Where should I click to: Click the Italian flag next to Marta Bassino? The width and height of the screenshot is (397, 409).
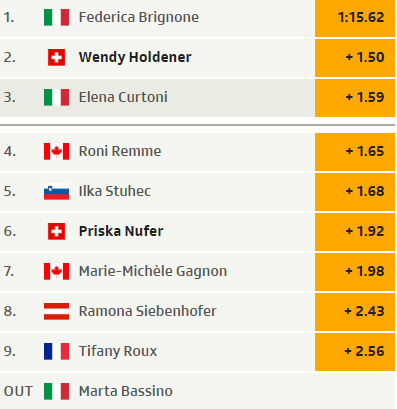[x=56, y=391]
